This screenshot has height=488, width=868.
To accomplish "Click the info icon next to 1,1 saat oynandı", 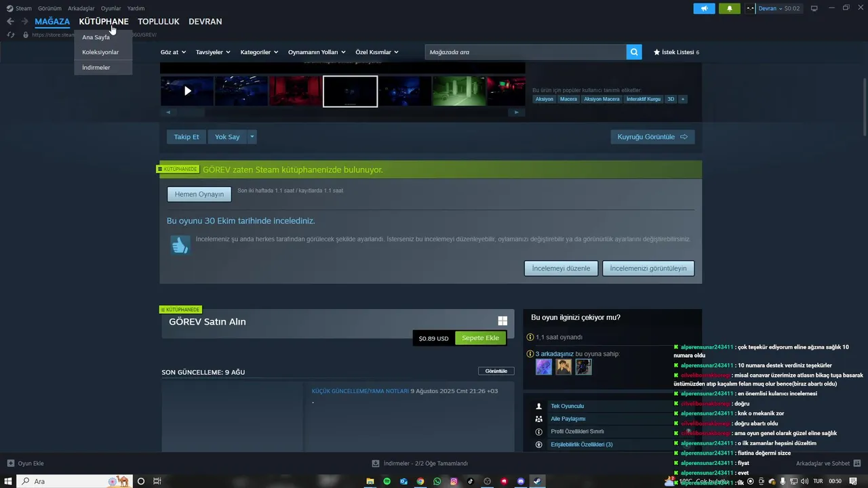I will 530,337.
